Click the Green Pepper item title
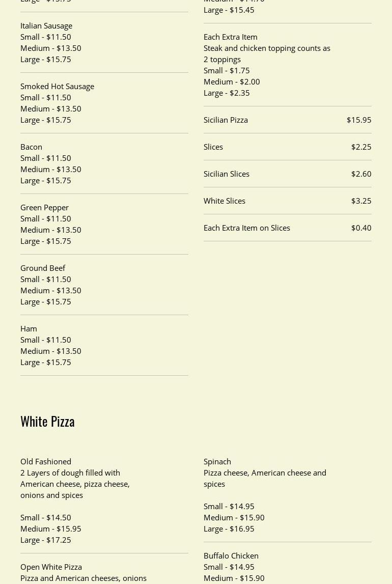The width and height of the screenshot is (392, 584). coord(44,207)
